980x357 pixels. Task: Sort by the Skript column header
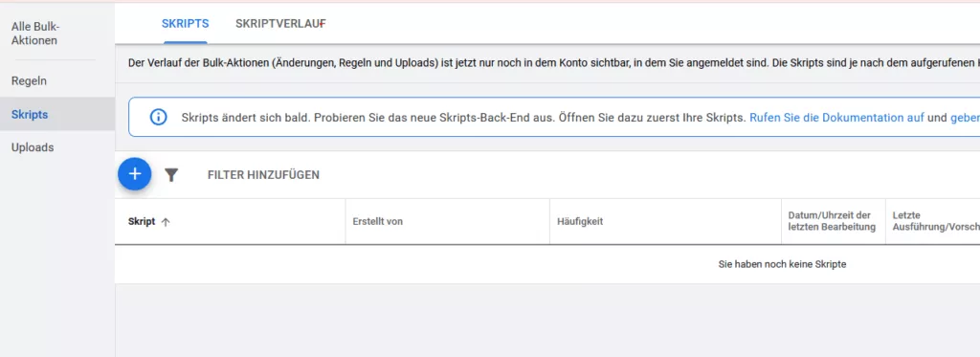pos(142,221)
